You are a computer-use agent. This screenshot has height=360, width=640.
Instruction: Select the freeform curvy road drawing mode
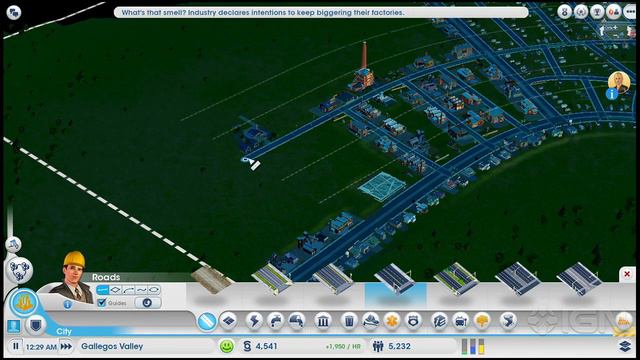(x=141, y=290)
